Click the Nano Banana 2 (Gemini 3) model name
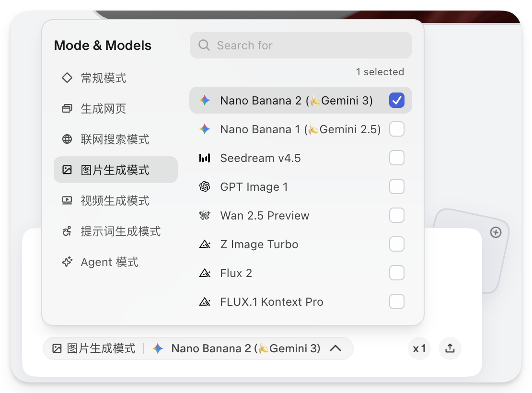The image size is (532, 393). pos(296,101)
